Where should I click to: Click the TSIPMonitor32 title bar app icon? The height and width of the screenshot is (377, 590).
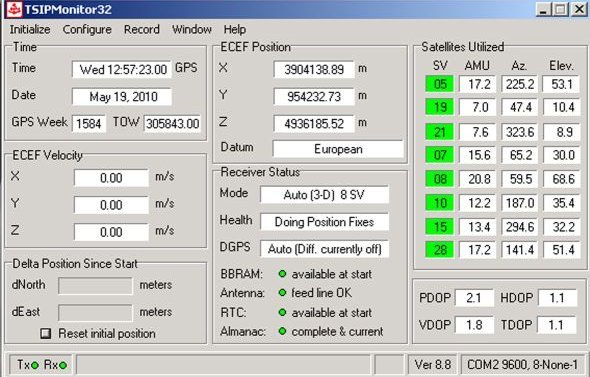click(14, 9)
